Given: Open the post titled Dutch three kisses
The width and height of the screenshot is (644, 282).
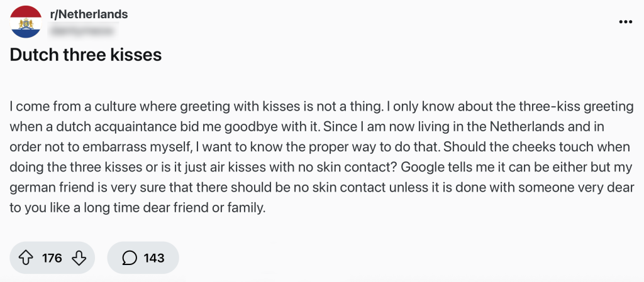Looking at the screenshot, I should pos(86,55).
